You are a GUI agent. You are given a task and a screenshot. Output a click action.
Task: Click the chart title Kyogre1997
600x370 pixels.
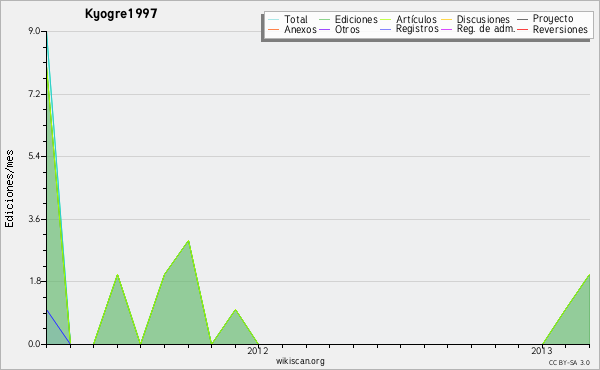click(x=121, y=14)
